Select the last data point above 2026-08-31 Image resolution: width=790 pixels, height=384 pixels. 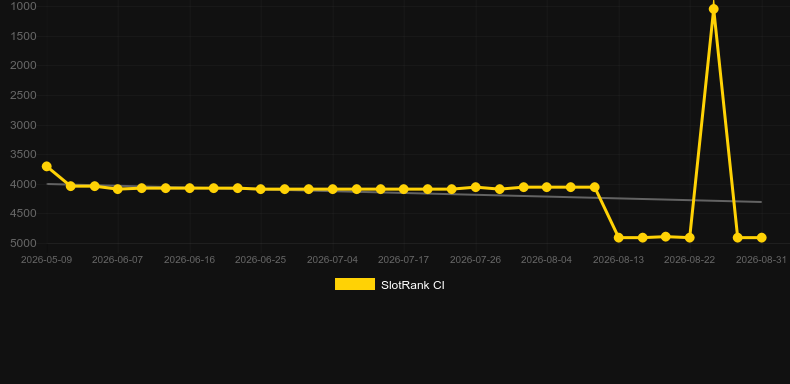pos(761,237)
